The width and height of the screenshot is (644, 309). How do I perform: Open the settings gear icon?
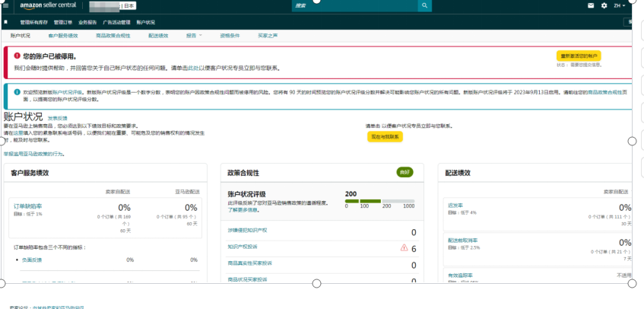(x=604, y=6)
